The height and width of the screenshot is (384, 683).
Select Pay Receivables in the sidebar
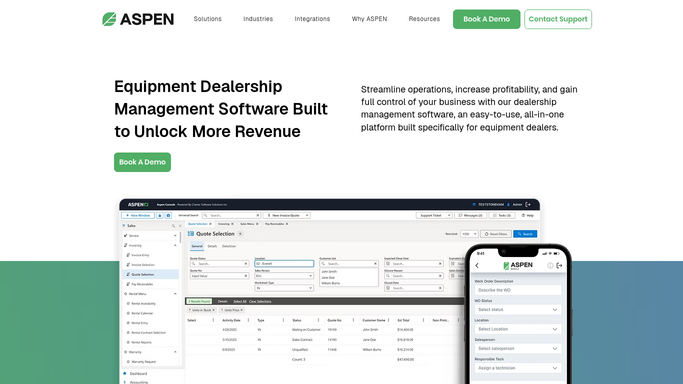142,284
